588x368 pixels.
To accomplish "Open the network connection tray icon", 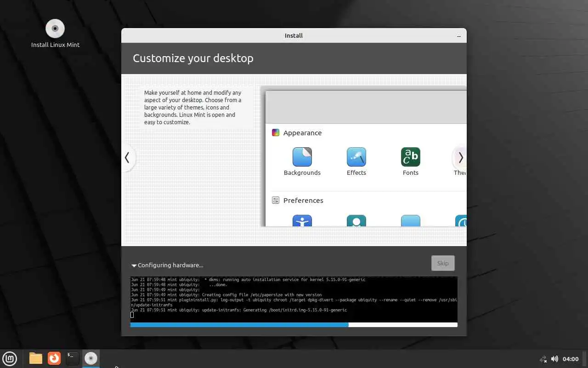I will tap(543, 359).
